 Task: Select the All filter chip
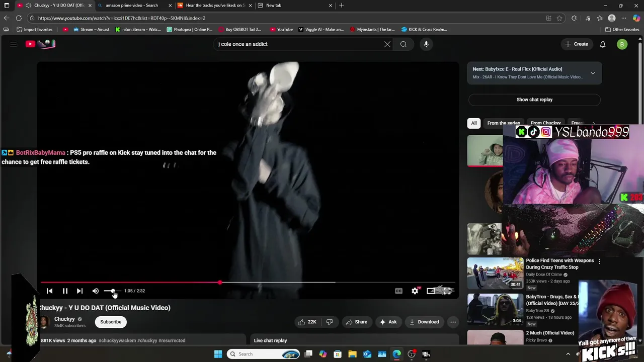coord(473,123)
